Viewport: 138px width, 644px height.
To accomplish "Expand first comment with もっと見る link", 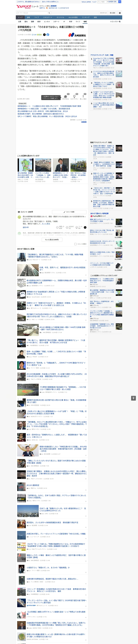I will pos(46,224).
